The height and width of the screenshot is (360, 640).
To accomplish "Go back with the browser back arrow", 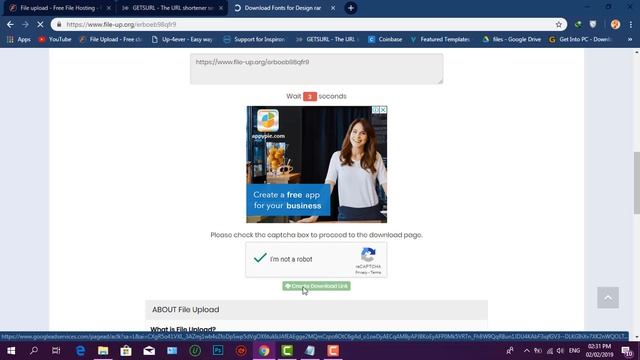I will (x=10, y=24).
